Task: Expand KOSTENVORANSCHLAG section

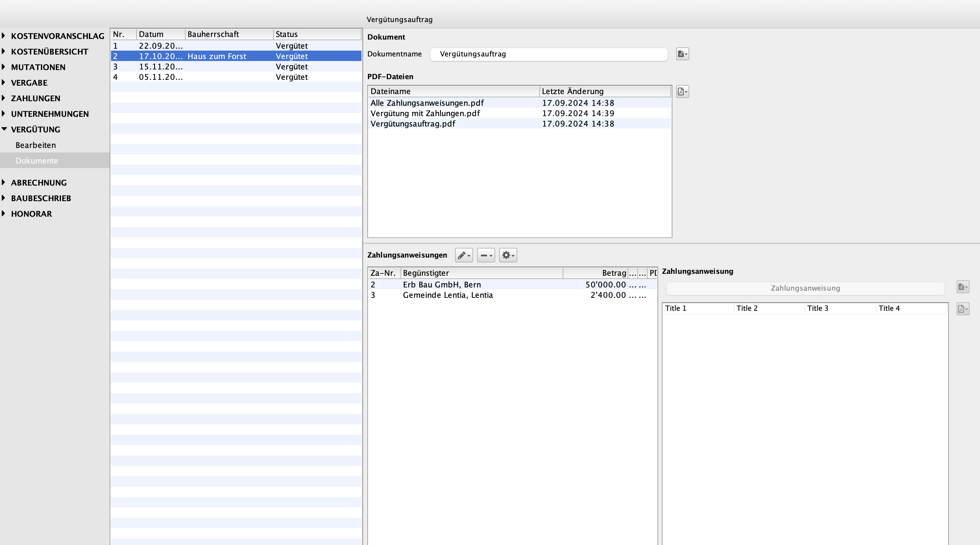Action: 4,36
